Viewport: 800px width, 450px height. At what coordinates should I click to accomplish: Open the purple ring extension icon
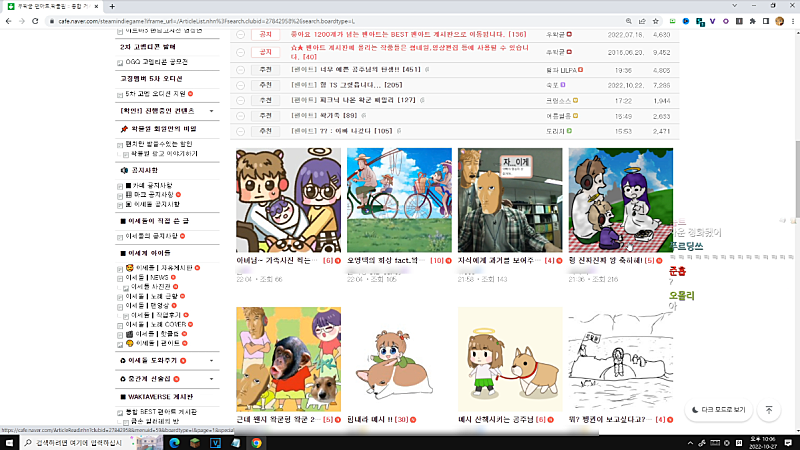[726, 21]
